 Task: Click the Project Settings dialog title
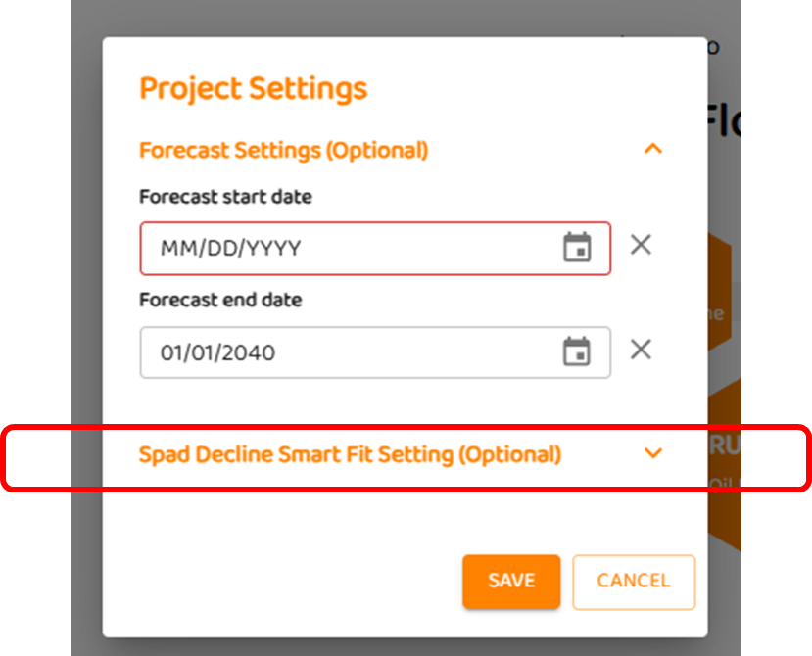pyautogui.click(x=253, y=88)
